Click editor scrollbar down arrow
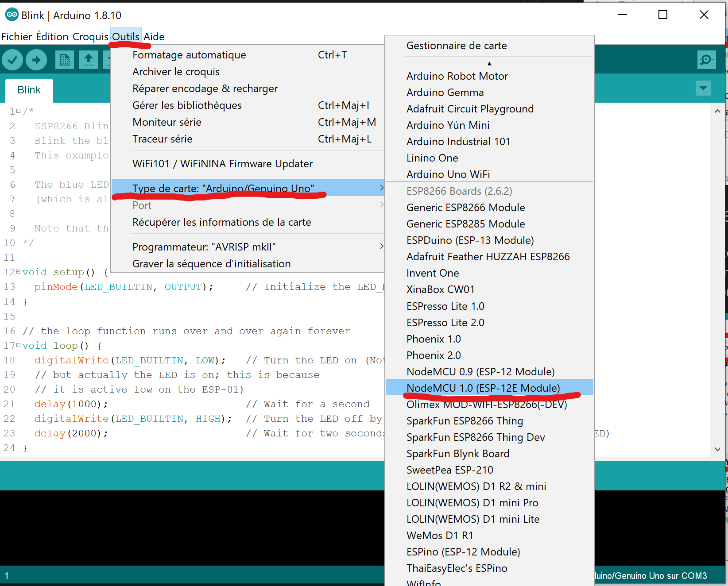Image resolution: width=728 pixels, height=586 pixels. [717, 449]
